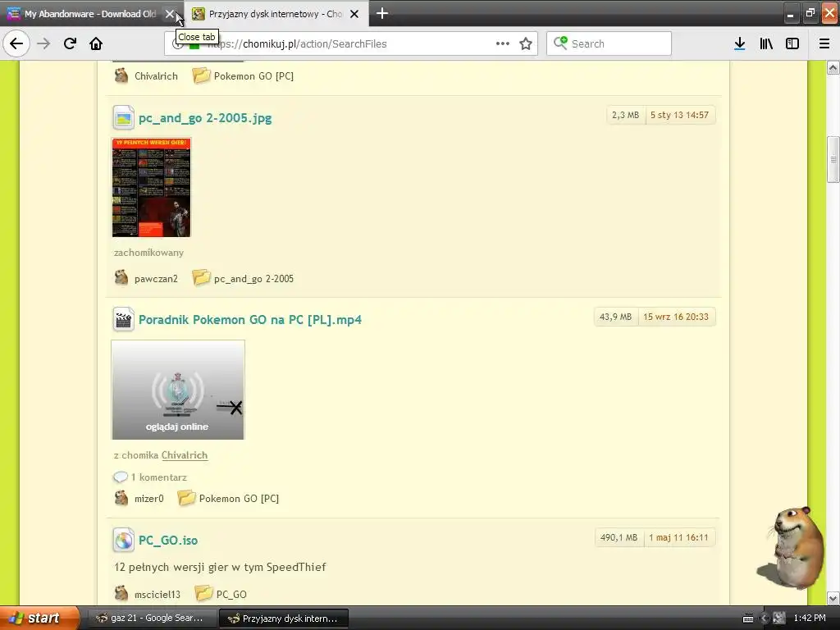
Task: Open the Chivalrich link under the video
Action: pos(185,455)
